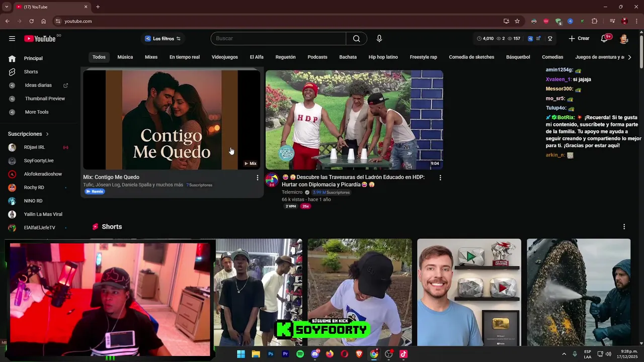Screen dimensions: 644x362
Task: Open Spotify from the taskbar
Action: click(x=300, y=354)
